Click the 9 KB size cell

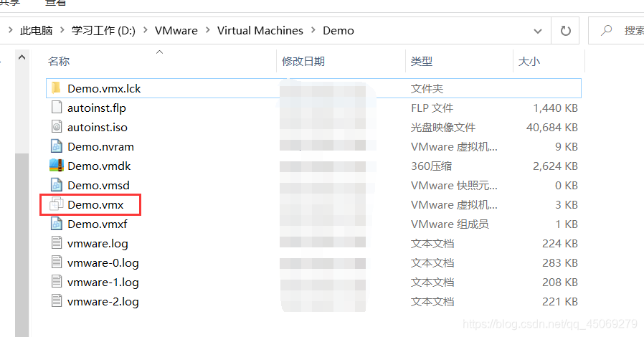pos(567,146)
